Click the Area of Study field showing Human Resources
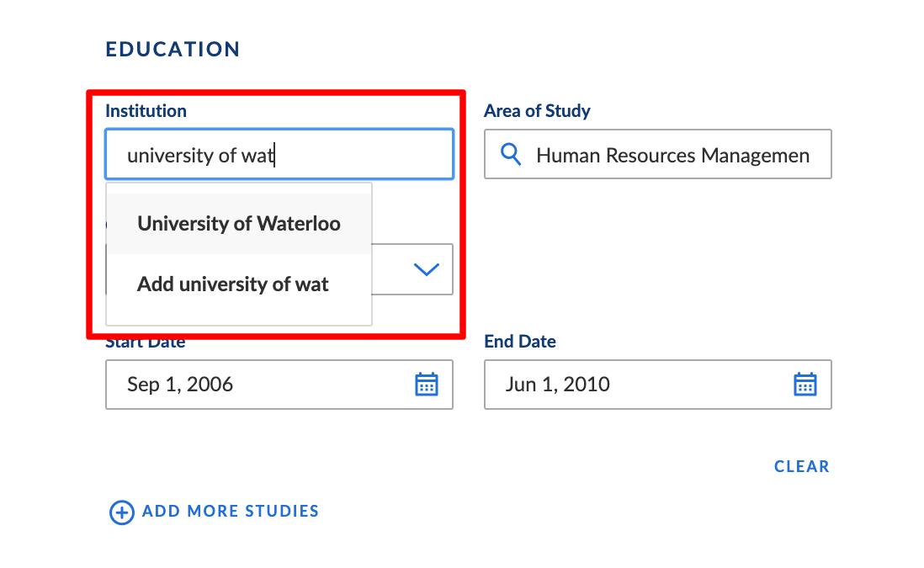 [657, 154]
